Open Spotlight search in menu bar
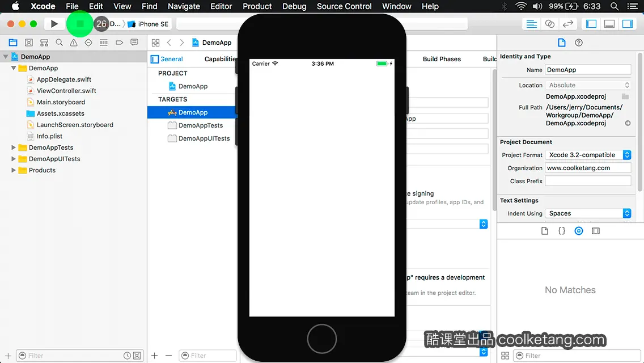This screenshot has height=363, width=644. tap(615, 6)
